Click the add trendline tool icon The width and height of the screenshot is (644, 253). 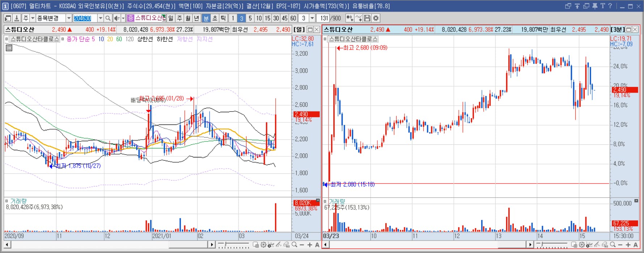(359, 18)
